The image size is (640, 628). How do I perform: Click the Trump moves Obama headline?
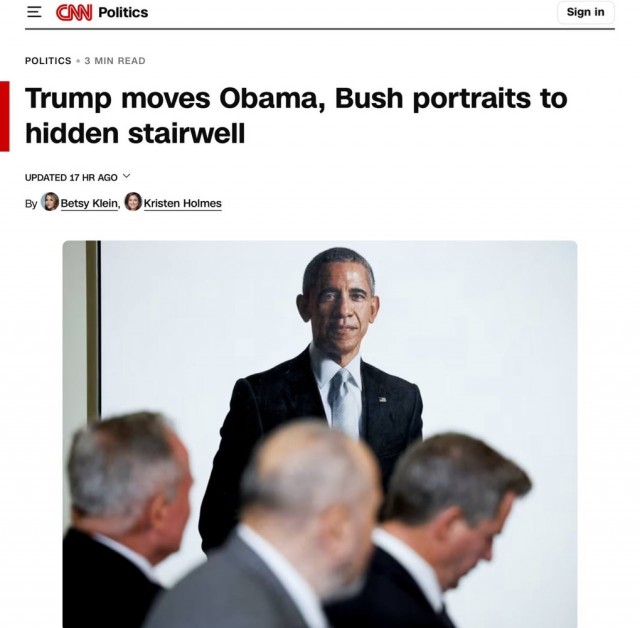tap(296, 116)
